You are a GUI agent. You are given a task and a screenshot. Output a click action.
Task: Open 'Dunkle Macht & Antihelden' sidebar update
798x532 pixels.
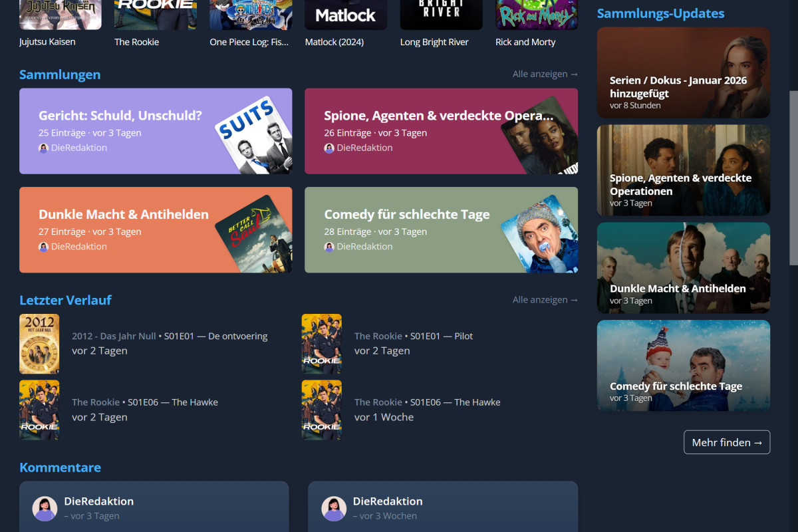[683, 267]
